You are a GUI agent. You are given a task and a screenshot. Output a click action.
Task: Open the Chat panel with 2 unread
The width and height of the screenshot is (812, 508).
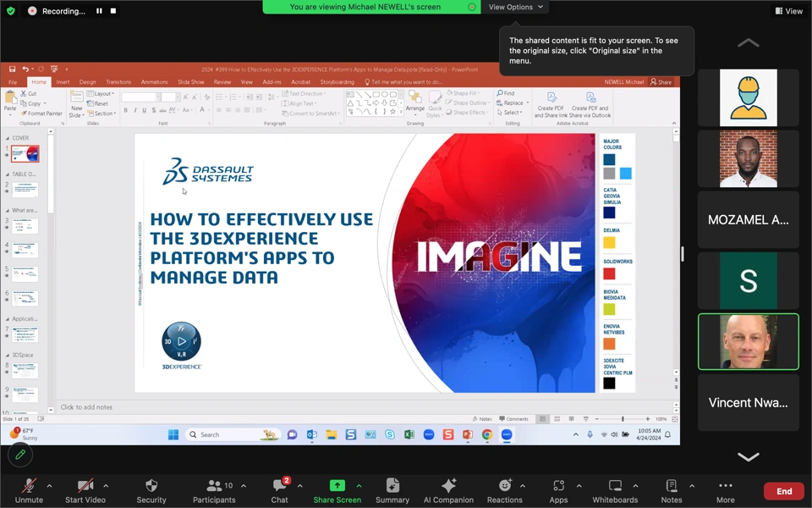pos(280,491)
